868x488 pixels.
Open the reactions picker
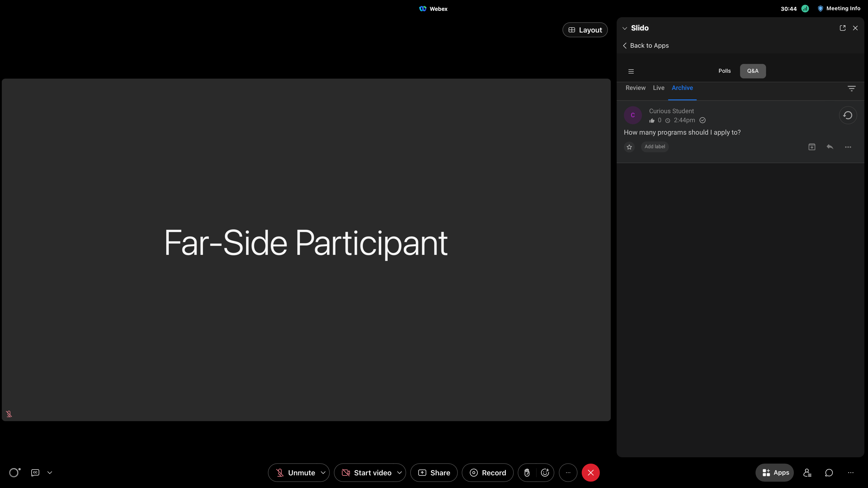(x=545, y=472)
